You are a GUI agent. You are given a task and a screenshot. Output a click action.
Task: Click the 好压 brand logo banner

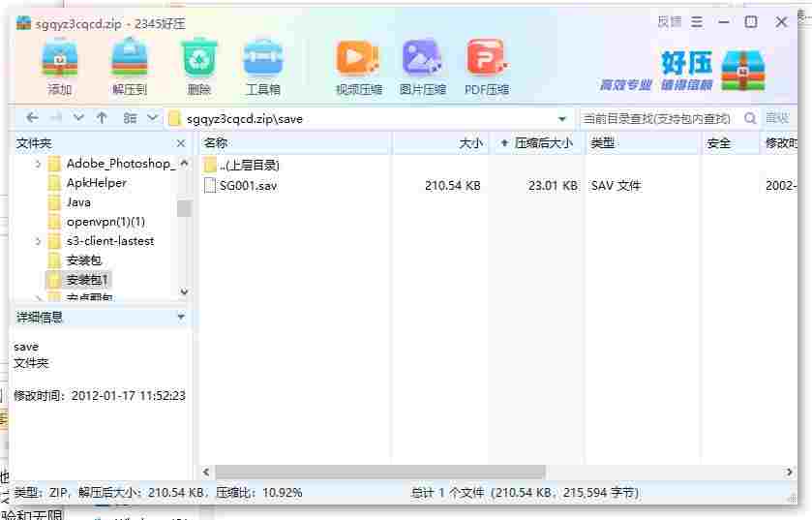coord(682,70)
